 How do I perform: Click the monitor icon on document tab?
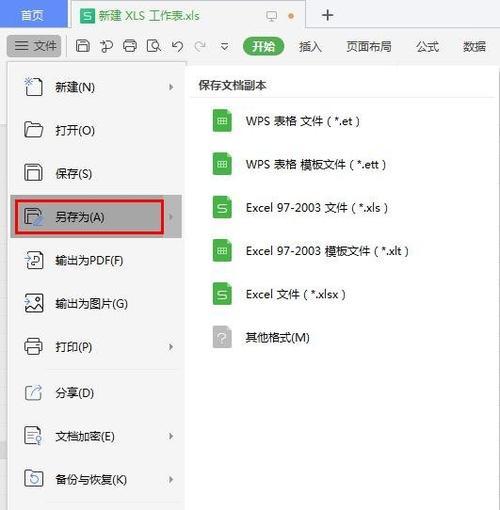271,16
